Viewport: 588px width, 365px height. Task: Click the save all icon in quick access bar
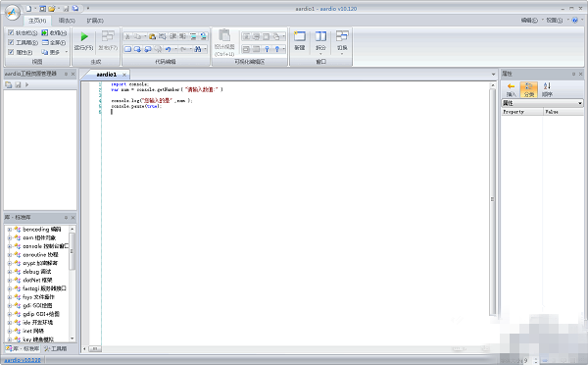[75, 8]
